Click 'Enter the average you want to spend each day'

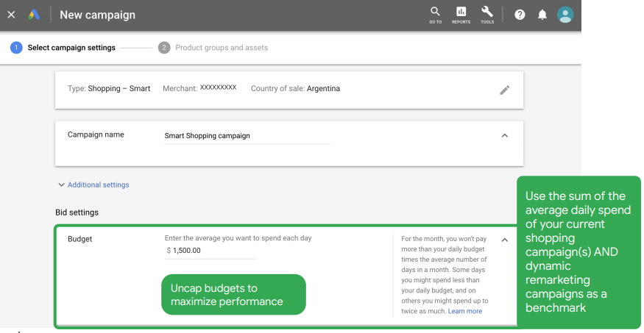click(238, 238)
